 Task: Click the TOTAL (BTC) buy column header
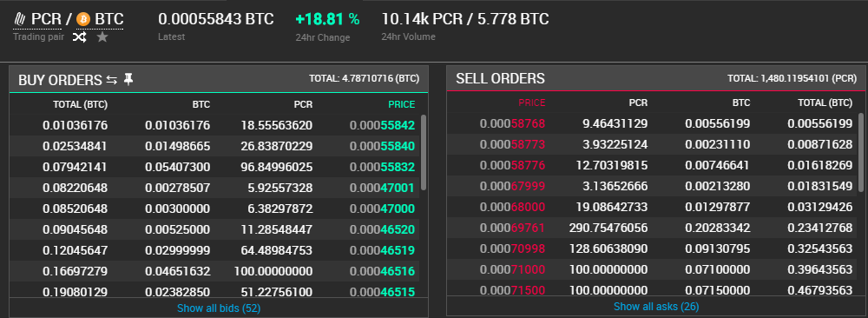80,104
